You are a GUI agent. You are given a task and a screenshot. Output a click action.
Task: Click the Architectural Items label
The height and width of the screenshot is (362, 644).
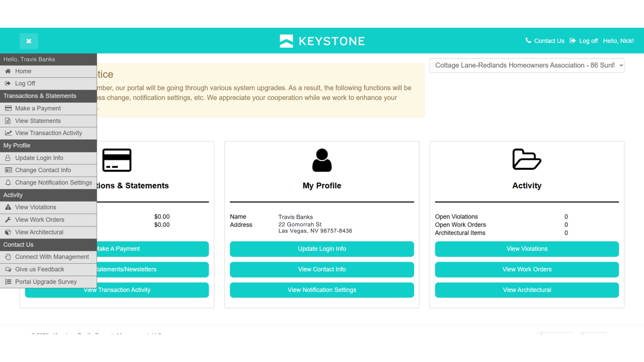point(460,233)
